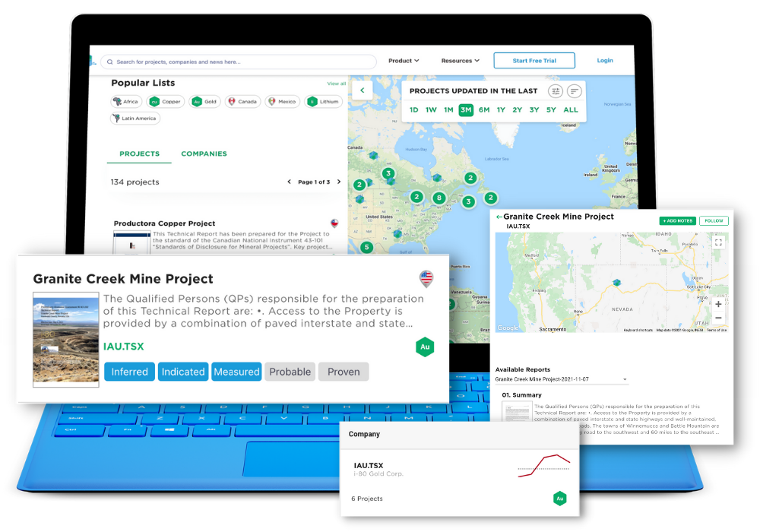This screenshot has height=532, width=760.
Task: Select the Mexico popular list chip
Action: (x=283, y=102)
